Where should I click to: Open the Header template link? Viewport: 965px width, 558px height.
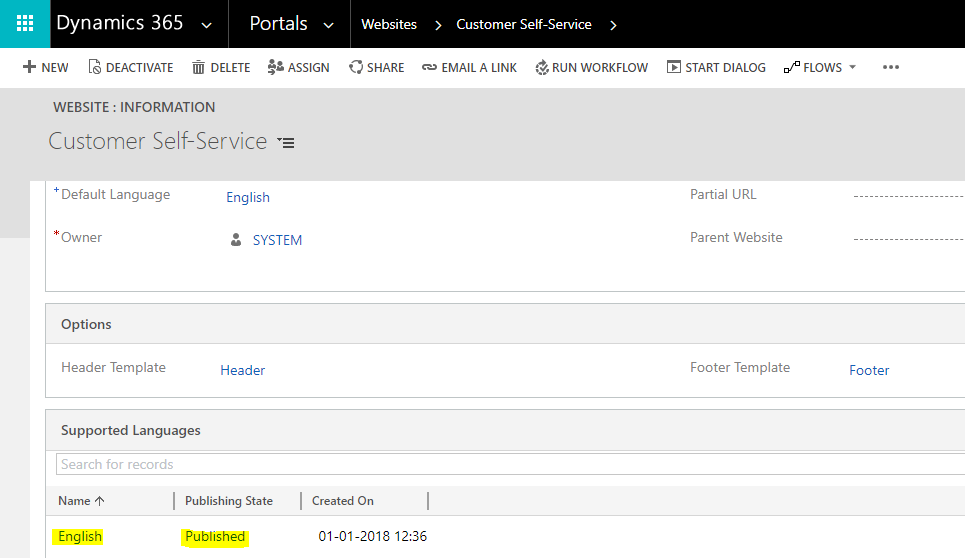(242, 370)
